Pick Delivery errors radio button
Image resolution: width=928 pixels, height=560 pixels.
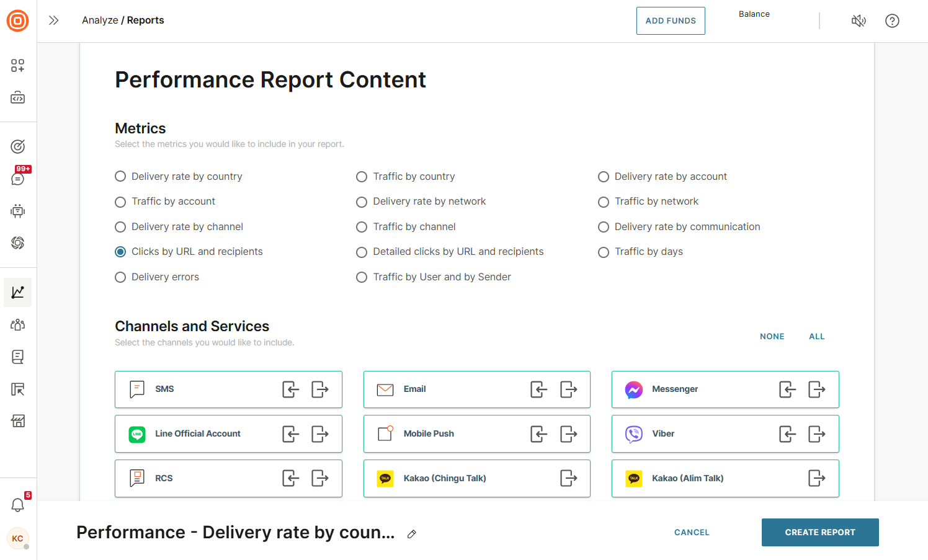click(x=120, y=277)
